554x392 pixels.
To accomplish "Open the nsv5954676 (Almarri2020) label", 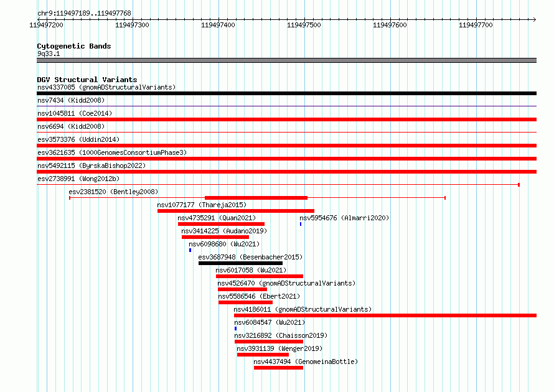I will [x=344, y=218].
